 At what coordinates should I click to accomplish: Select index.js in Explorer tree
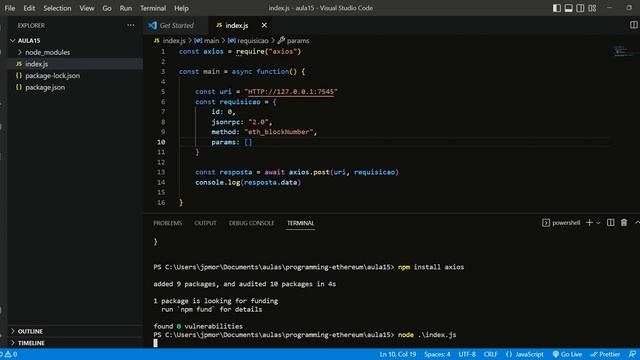click(x=76, y=64)
